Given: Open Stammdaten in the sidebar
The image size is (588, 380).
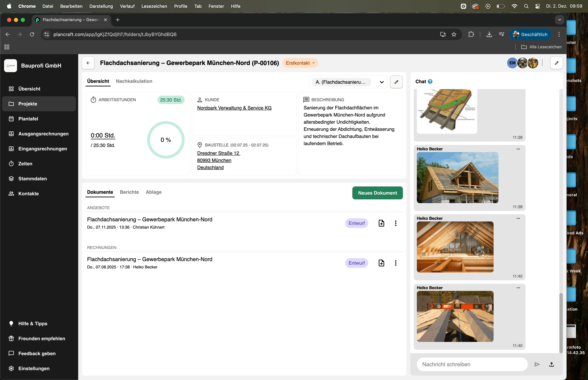Looking at the screenshot, I should coord(39,179).
